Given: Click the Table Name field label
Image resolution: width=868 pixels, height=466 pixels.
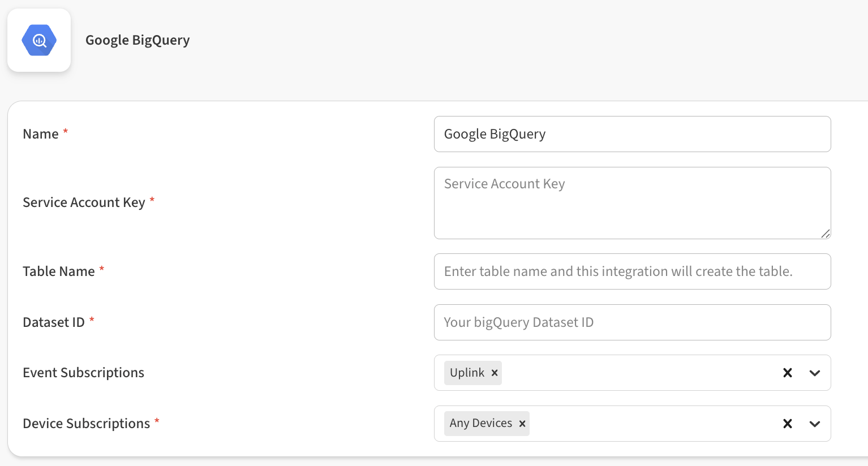Looking at the screenshot, I should pos(59,271).
